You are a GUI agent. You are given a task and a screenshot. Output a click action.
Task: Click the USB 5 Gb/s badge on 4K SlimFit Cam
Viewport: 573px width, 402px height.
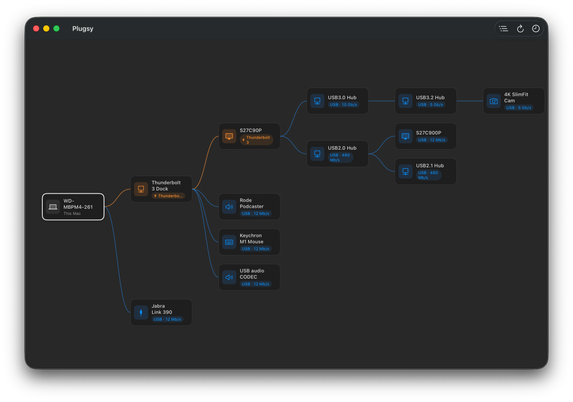tap(519, 108)
